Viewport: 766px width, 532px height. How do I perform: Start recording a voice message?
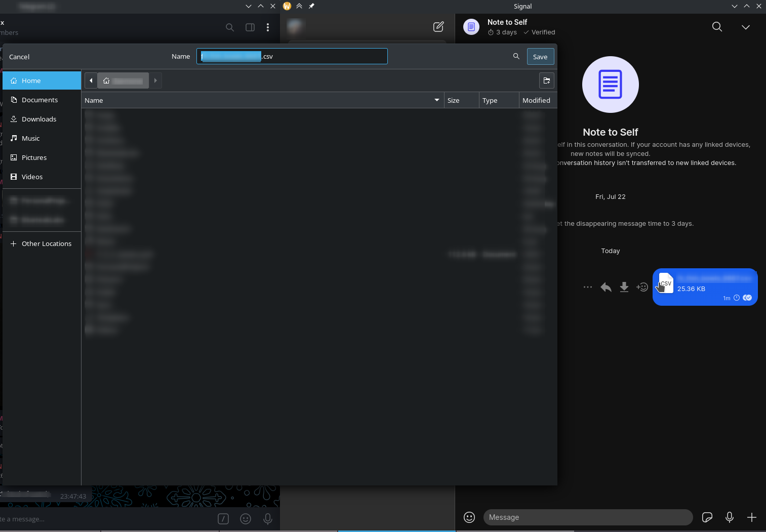pyautogui.click(x=729, y=517)
